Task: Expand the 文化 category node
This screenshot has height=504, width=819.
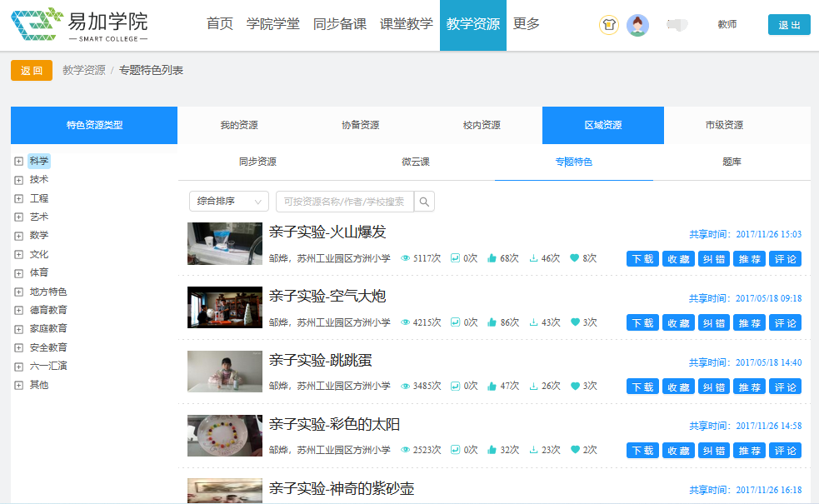Action: click(19, 254)
